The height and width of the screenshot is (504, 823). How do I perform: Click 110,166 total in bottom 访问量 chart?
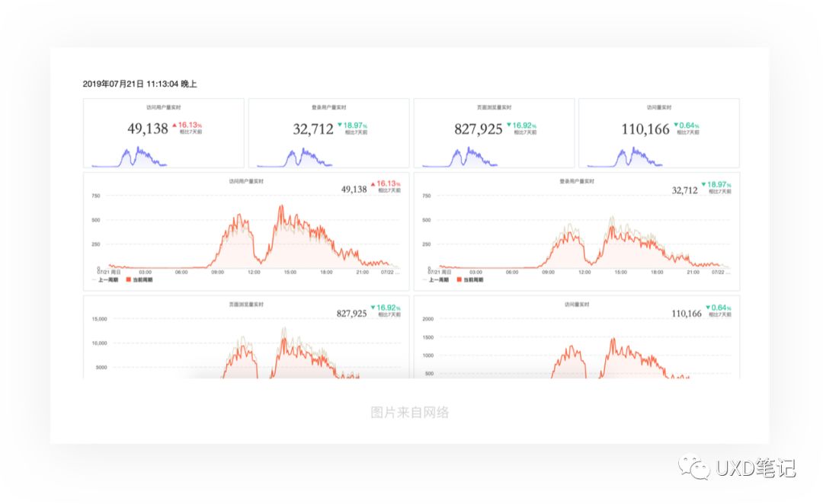click(686, 314)
